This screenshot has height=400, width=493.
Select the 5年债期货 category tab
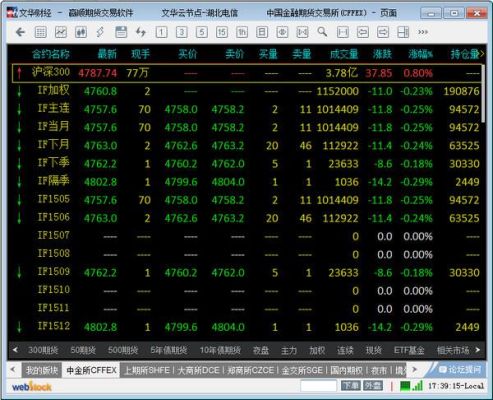(x=168, y=350)
